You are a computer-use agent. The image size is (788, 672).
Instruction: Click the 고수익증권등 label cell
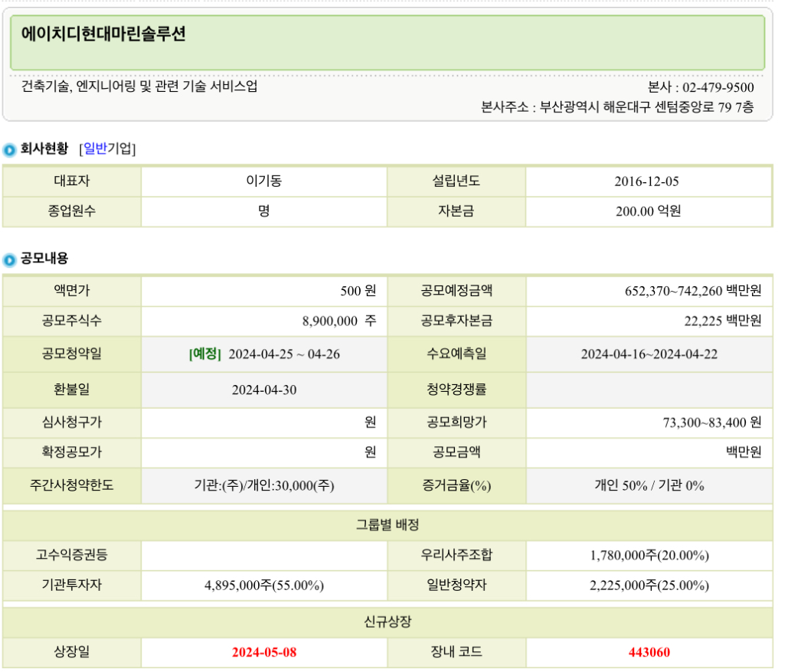(72, 555)
